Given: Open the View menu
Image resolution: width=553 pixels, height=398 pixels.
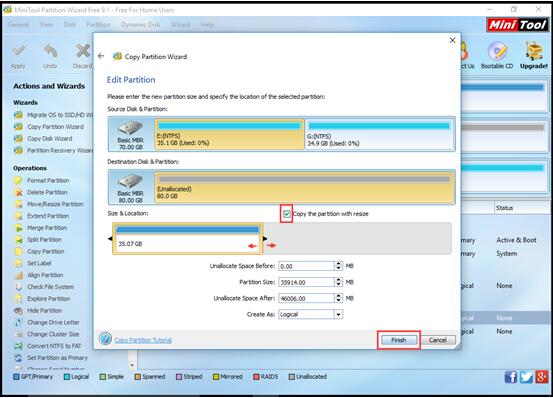Looking at the screenshot, I should tap(46, 24).
